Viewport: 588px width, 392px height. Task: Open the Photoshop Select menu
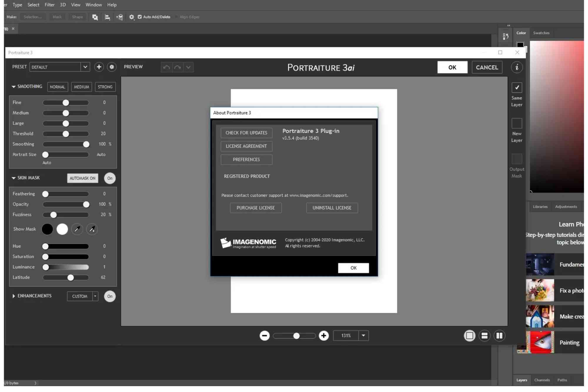click(34, 5)
